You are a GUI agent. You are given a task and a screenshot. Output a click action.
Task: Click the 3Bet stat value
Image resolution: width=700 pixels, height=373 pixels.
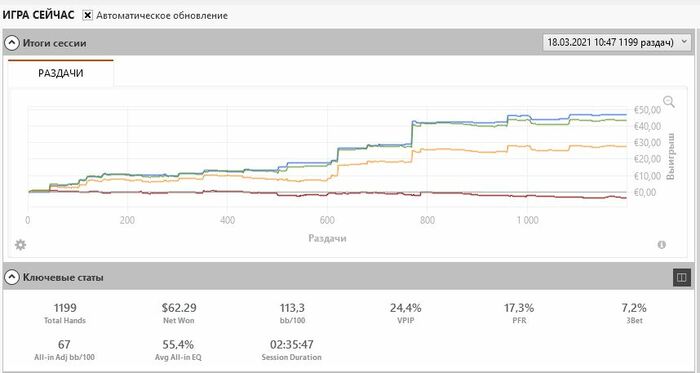pos(634,307)
